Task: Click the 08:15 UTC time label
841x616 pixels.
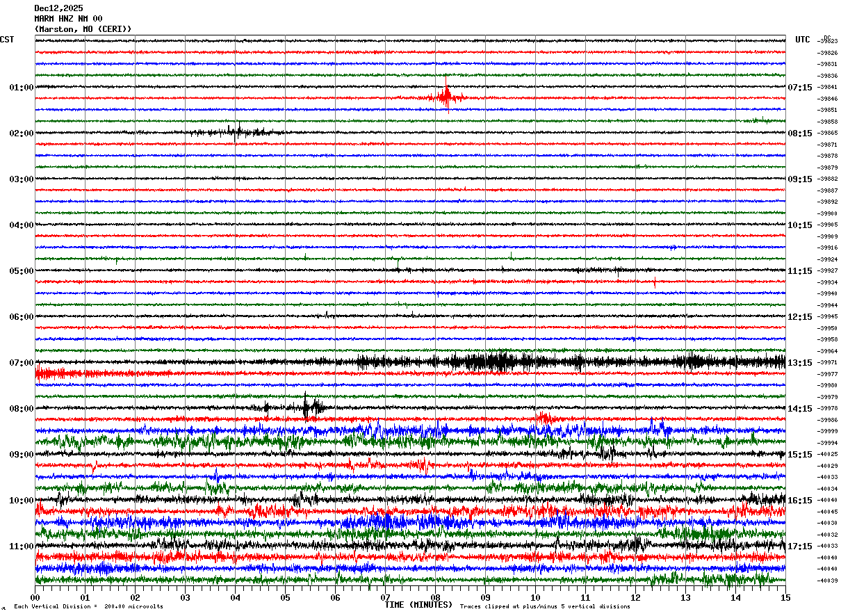Action: [799, 133]
